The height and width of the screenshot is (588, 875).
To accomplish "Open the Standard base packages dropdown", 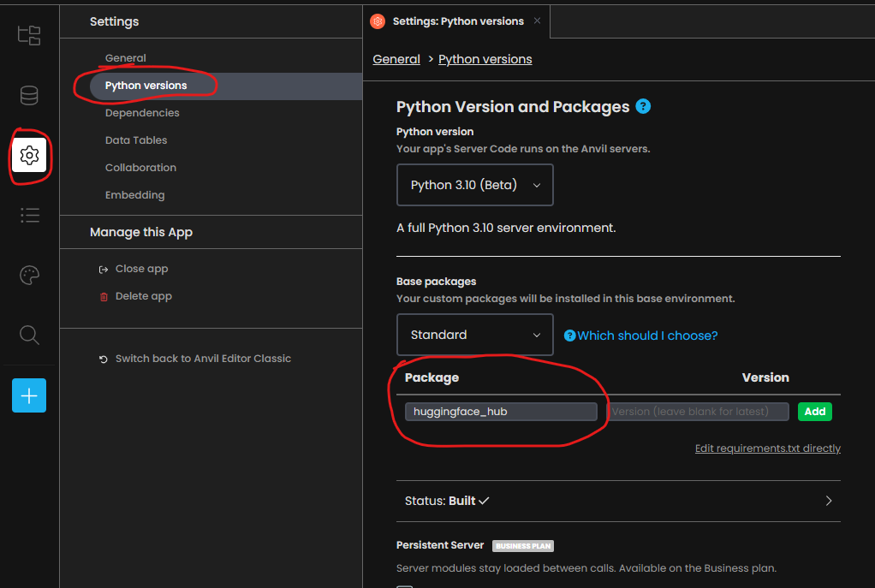I will pyautogui.click(x=474, y=335).
